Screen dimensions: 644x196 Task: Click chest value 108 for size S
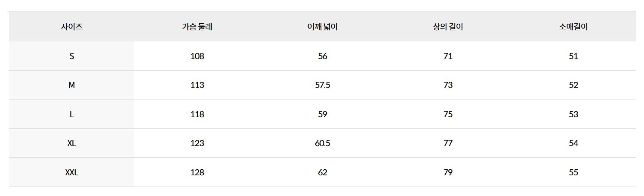[x=197, y=56]
